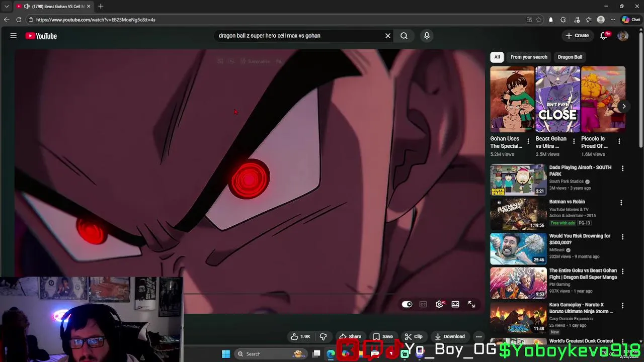Start voice search with the microphone

[427, 36]
